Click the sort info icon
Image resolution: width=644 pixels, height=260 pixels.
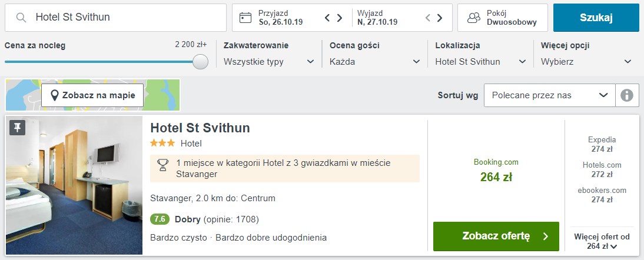(x=627, y=95)
